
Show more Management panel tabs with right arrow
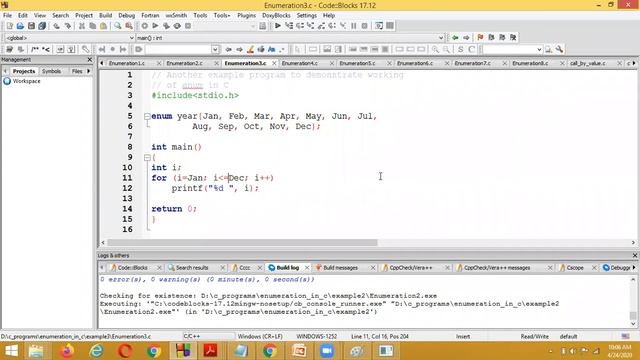coord(89,71)
